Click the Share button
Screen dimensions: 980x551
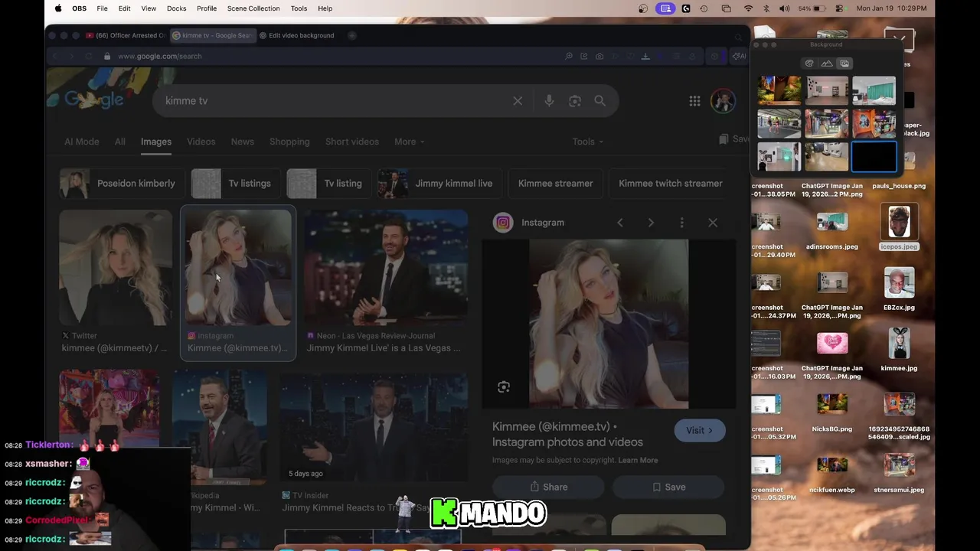[x=548, y=487]
